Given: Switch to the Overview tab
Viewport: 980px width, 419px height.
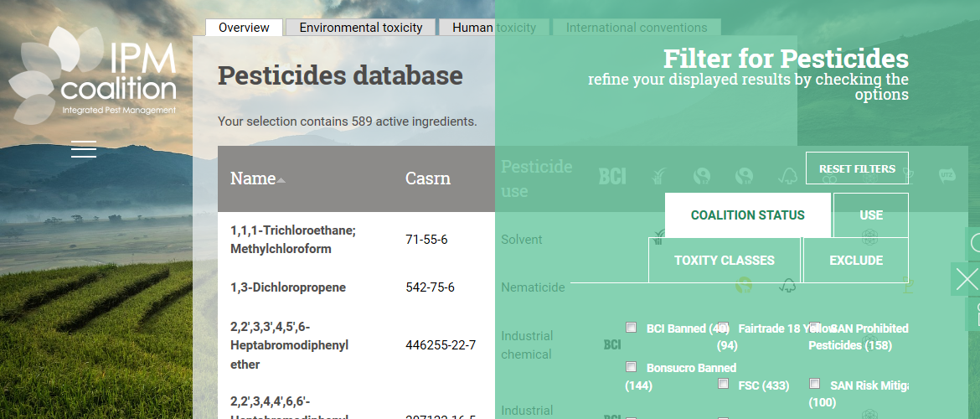Looking at the screenshot, I should tap(244, 28).
